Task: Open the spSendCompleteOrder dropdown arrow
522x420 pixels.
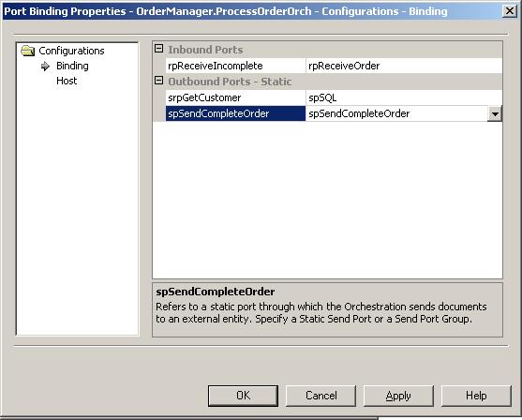Action: click(x=495, y=114)
